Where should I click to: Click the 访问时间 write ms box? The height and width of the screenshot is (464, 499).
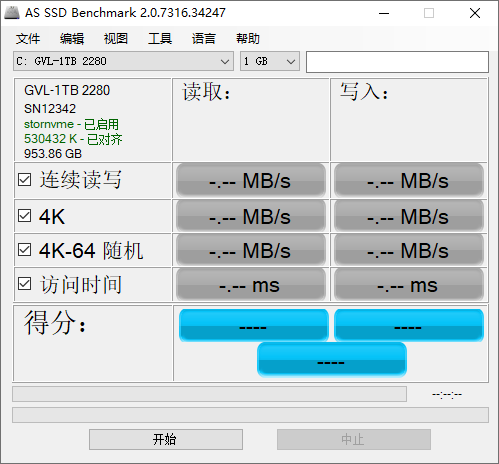point(409,285)
